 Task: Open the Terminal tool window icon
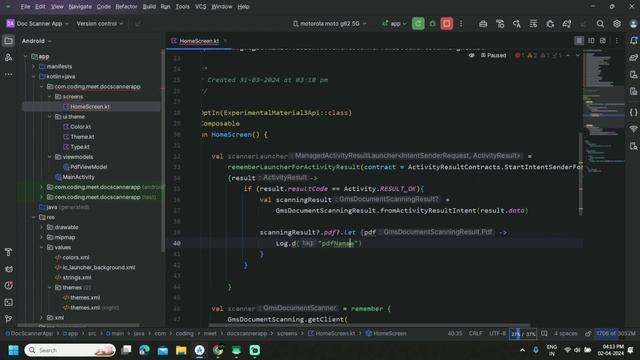[x=8, y=302]
